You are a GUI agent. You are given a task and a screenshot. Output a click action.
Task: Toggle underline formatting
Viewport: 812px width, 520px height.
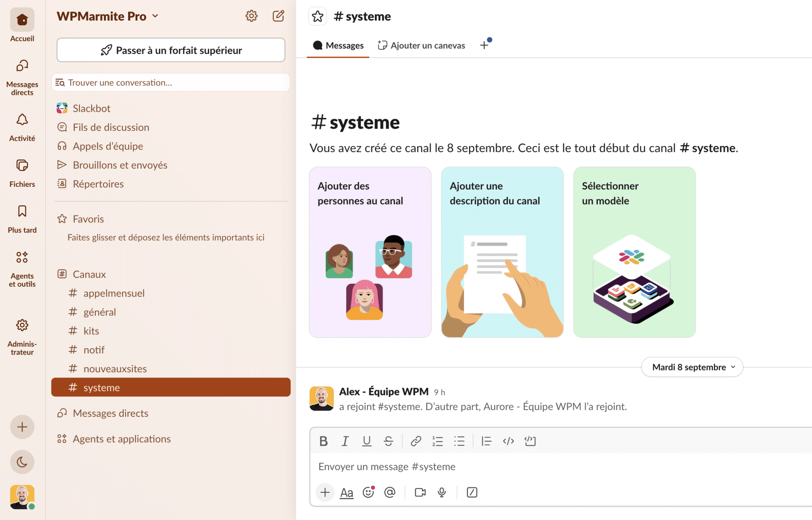tap(367, 441)
